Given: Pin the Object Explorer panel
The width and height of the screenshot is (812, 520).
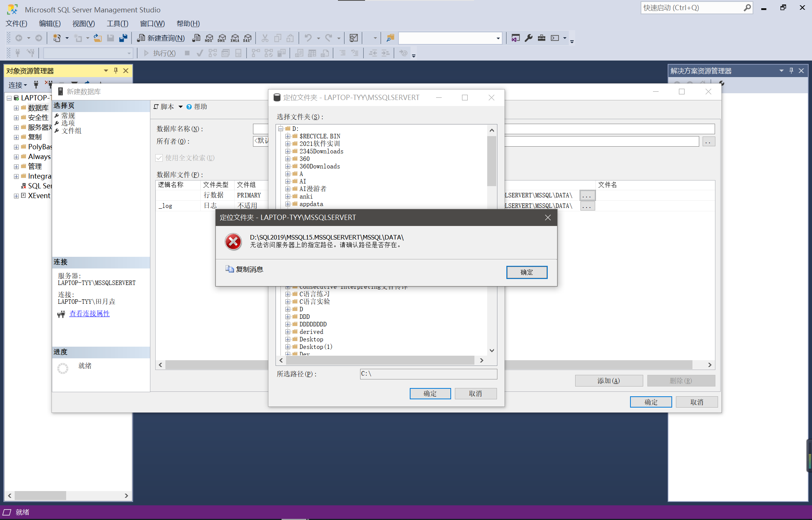Looking at the screenshot, I should click(x=116, y=71).
